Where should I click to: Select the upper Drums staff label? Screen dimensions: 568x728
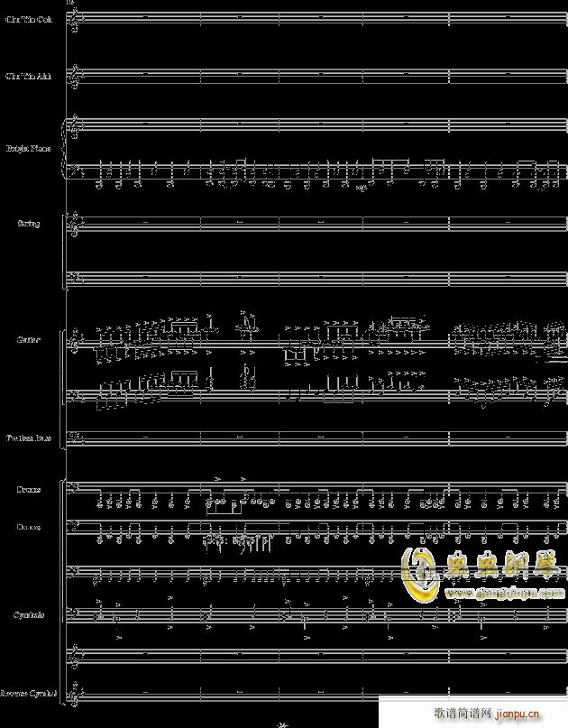pyautogui.click(x=28, y=490)
